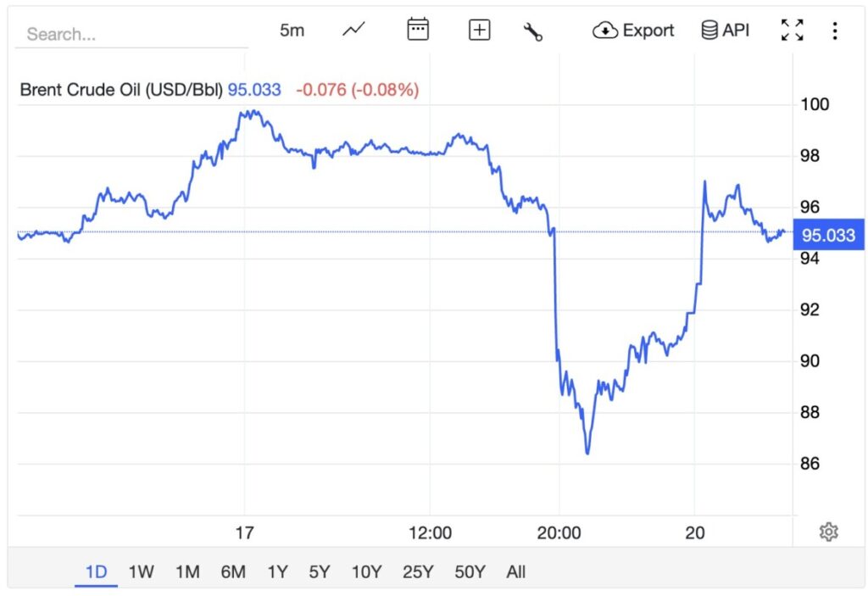Open the chart settings wrench icon
Viewport: 868px width, 596px height.
click(533, 30)
